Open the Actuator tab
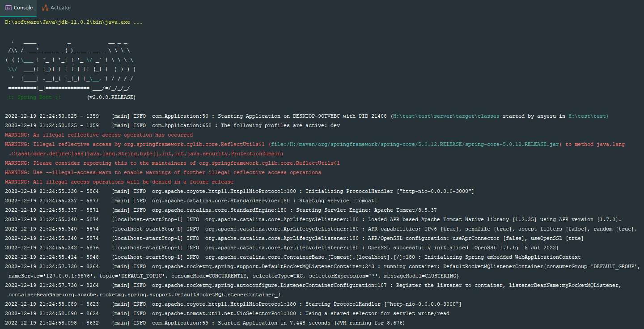 (56, 8)
